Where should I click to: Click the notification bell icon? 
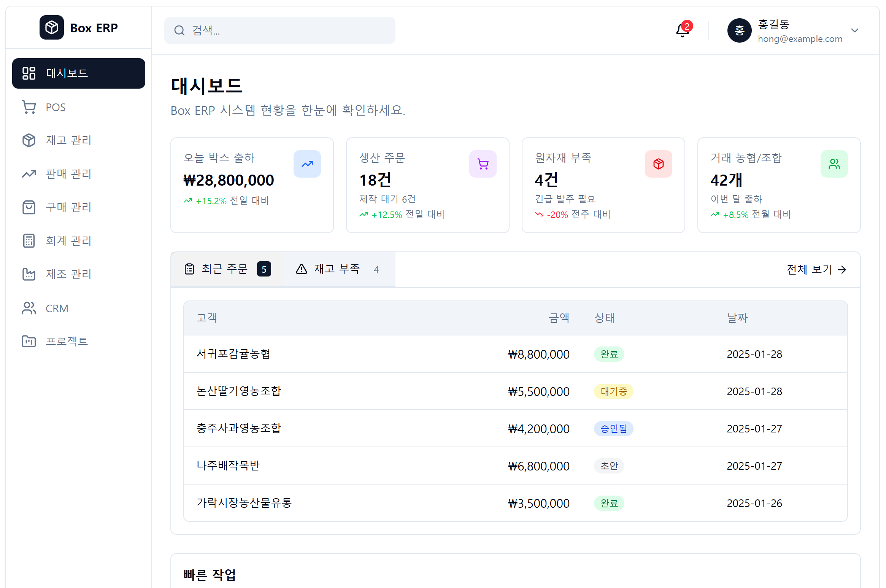(683, 30)
